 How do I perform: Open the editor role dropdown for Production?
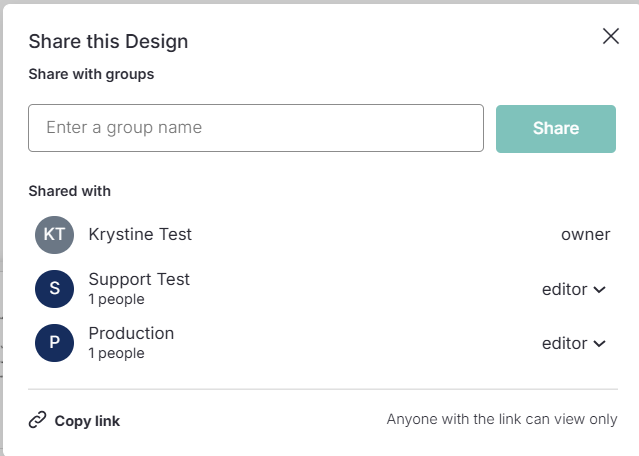tap(573, 343)
